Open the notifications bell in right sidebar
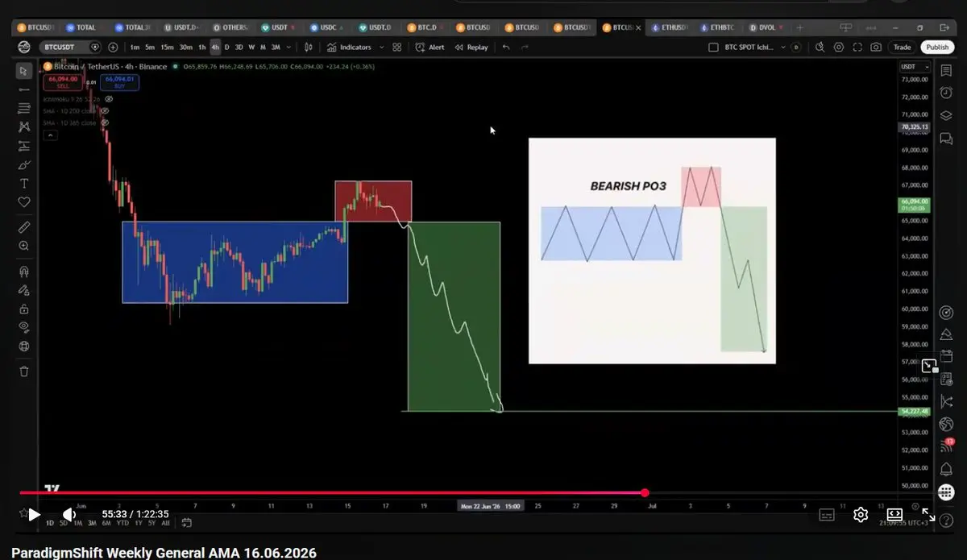This screenshot has width=967, height=560. pos(946,469)
